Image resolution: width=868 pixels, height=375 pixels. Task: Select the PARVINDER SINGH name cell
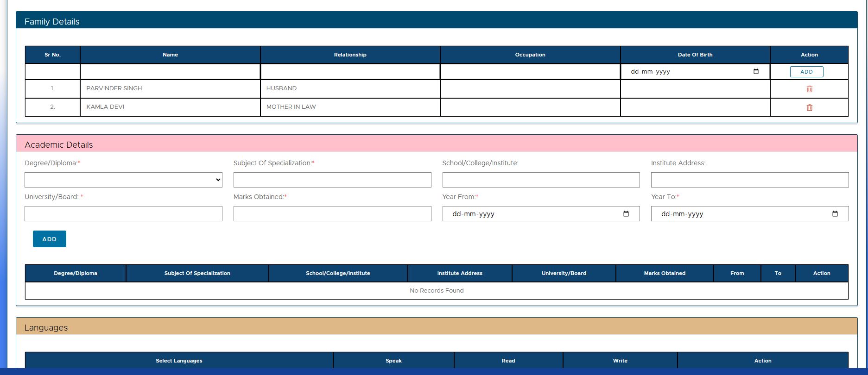[170, 88]
